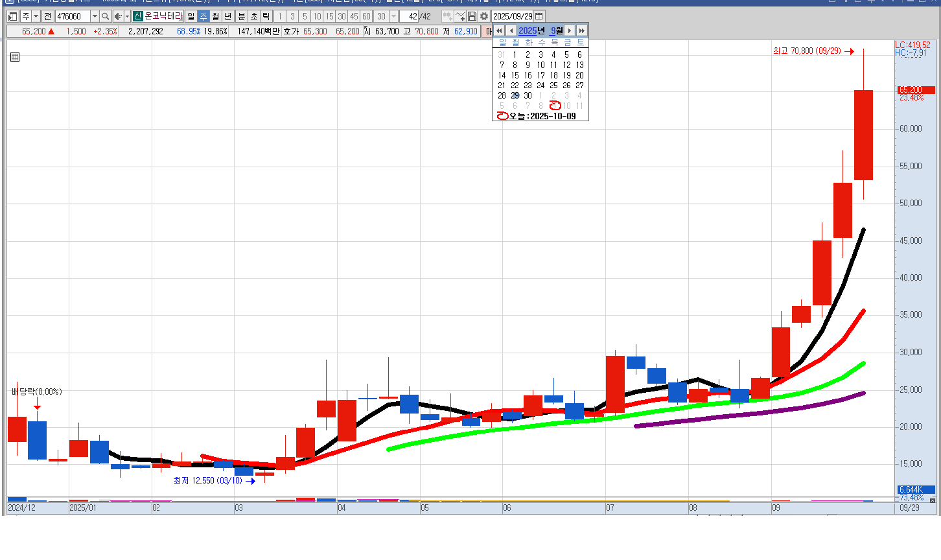Click the speaker sound alert icon
This screenshot has width=941, height=560.
[118, 16]
